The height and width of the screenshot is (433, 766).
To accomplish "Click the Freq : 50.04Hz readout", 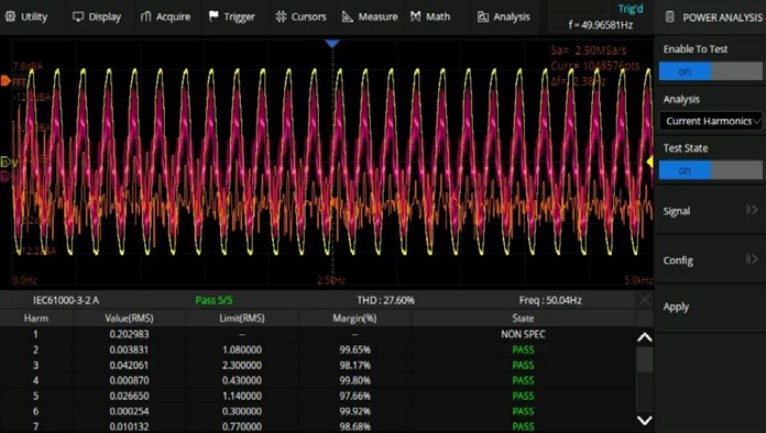I will point(550,300).
